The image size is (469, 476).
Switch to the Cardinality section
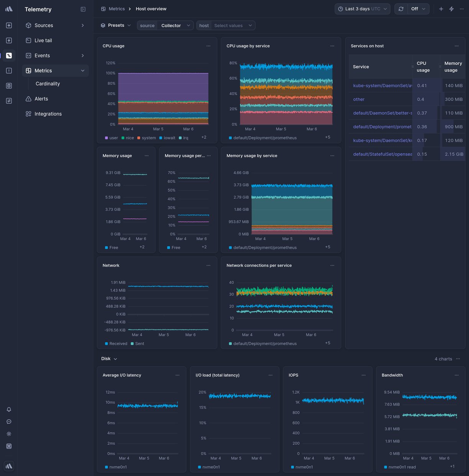point(48,83)
